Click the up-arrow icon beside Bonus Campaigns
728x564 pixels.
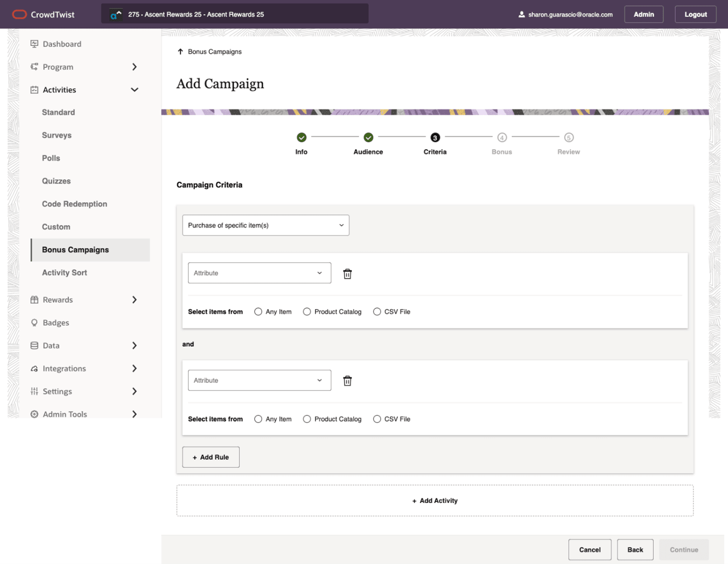[x=180, y=51]
